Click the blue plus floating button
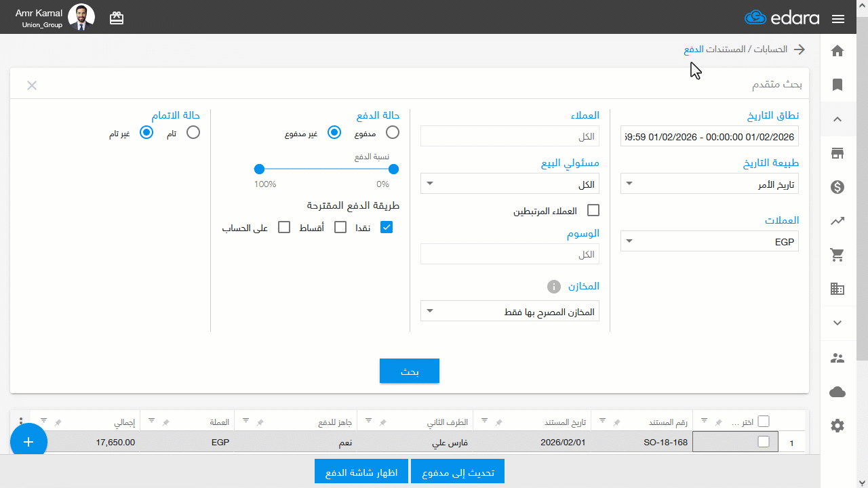The image size is (868, 488). pyautogui.click(x=28, y=442)
